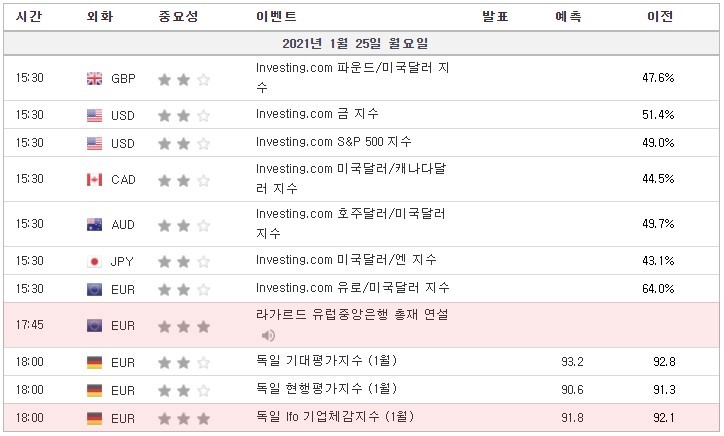Viewport: 724px width, 436px height.
Task: Click the Australian flag next to AUD
Action: (x=95, y=225)
